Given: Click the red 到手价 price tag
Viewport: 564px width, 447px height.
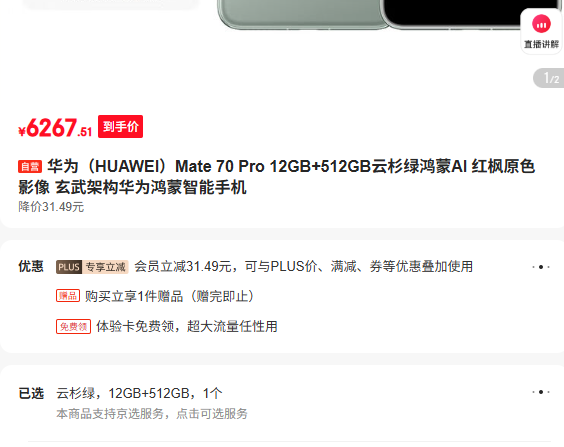Looking at the screenshot, I should [x=120, y=127].
